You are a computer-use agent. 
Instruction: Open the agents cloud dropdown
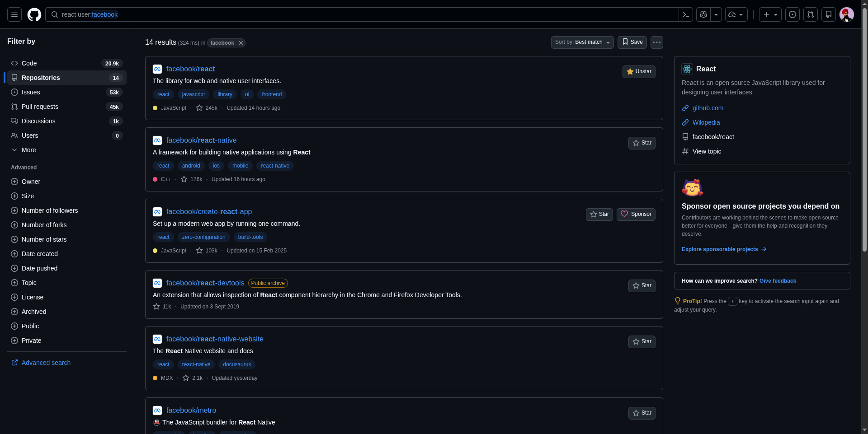click(x=736, y=14)
